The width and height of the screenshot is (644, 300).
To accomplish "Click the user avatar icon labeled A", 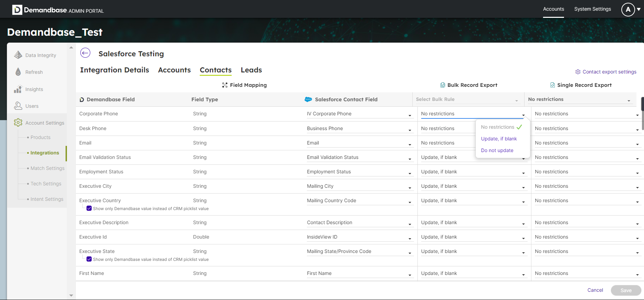I will point(628,9).
